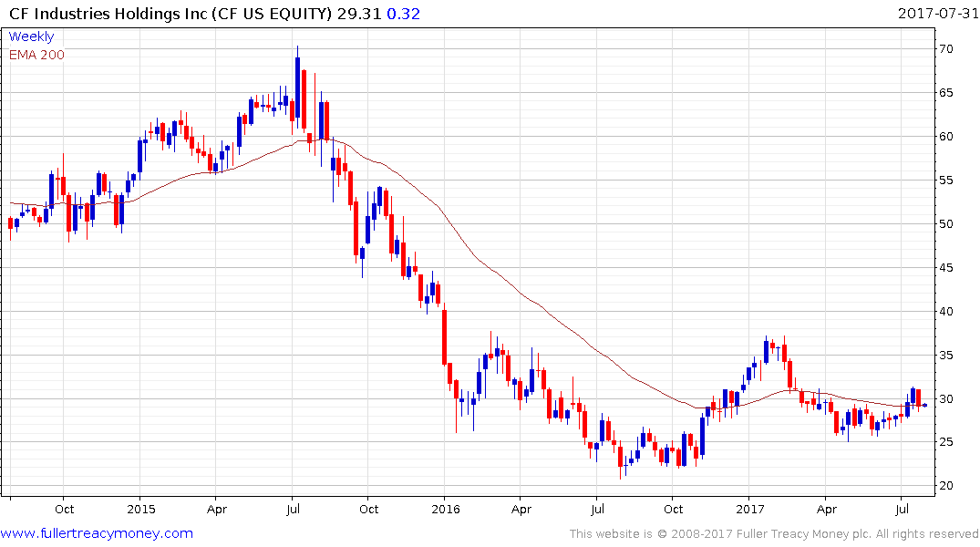Click the '2016' time axis label
The height and width of the screenshot is (547, 980).
click(446, 509)
